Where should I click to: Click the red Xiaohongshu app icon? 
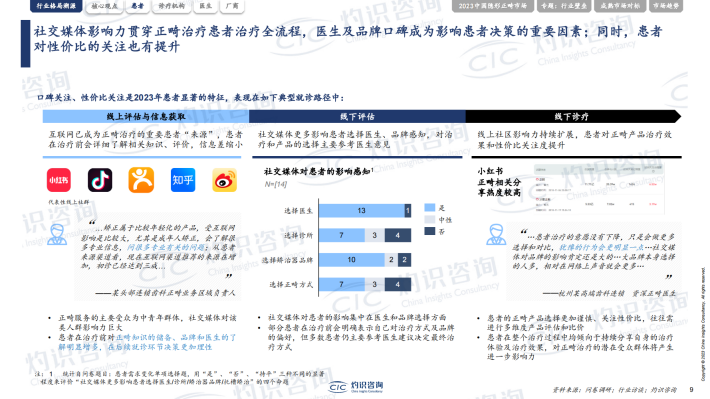pyautogui.click(x=59, y=180)
